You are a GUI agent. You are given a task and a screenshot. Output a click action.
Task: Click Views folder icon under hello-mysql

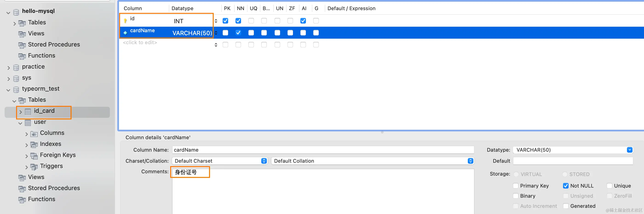[x=22, y=34]
